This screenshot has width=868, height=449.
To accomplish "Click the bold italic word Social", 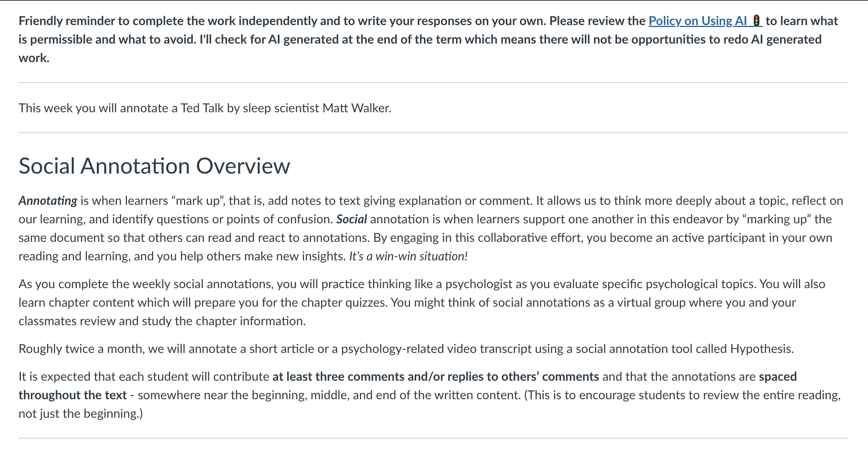I will tap(351, 219).
